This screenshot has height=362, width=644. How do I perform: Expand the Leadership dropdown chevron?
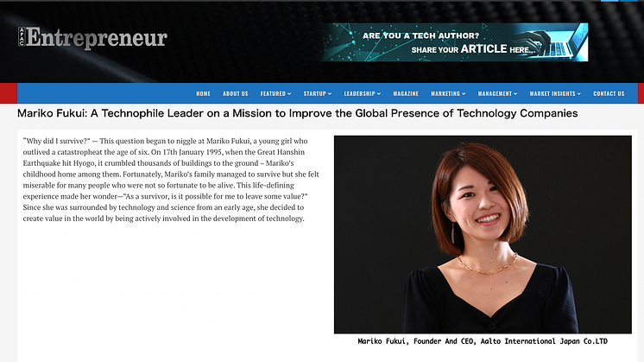click(x=379, y=93)
